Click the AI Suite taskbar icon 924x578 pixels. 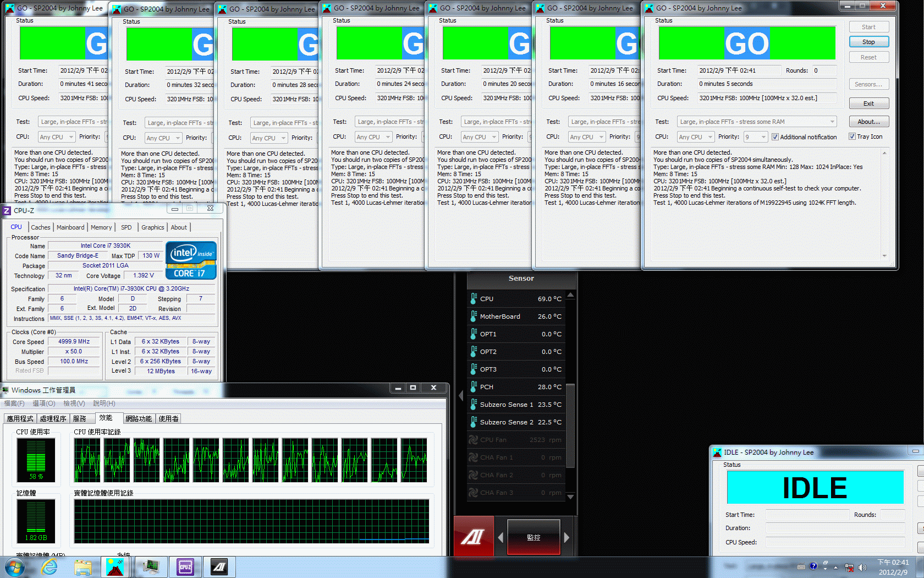pyautogui.click(x=219, y=567)
